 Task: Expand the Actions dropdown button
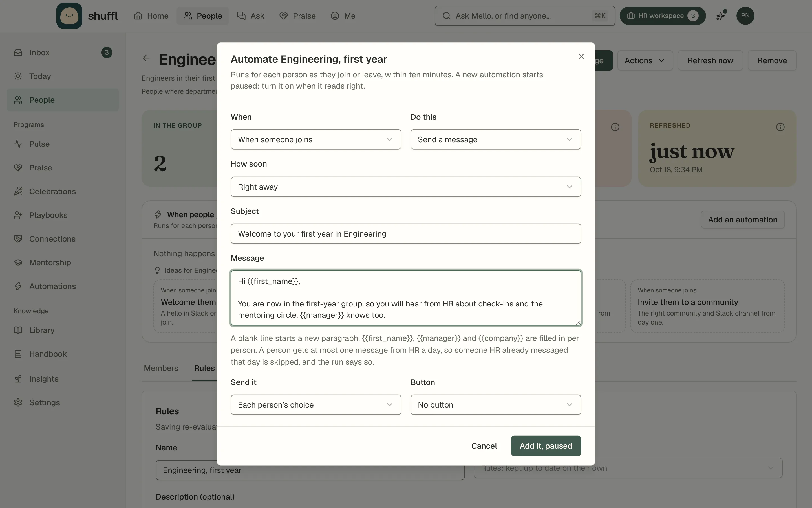click(x=645, y=60)
